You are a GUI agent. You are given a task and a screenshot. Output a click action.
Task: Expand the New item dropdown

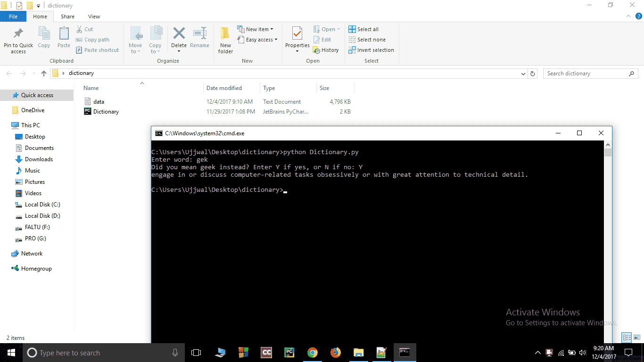click(x=255, y=29)
